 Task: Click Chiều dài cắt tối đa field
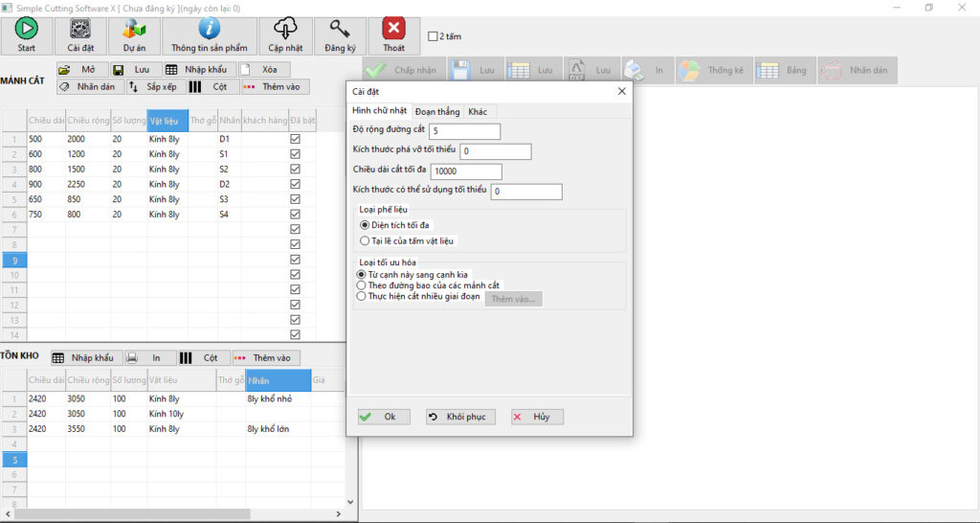[466, 171]
